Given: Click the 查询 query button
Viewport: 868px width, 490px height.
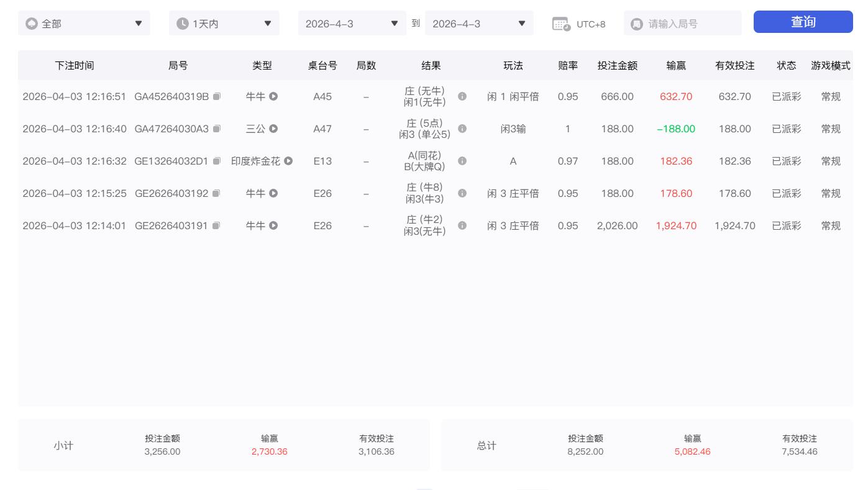Looking at the screenshot, I should click(x=803, y=22).
